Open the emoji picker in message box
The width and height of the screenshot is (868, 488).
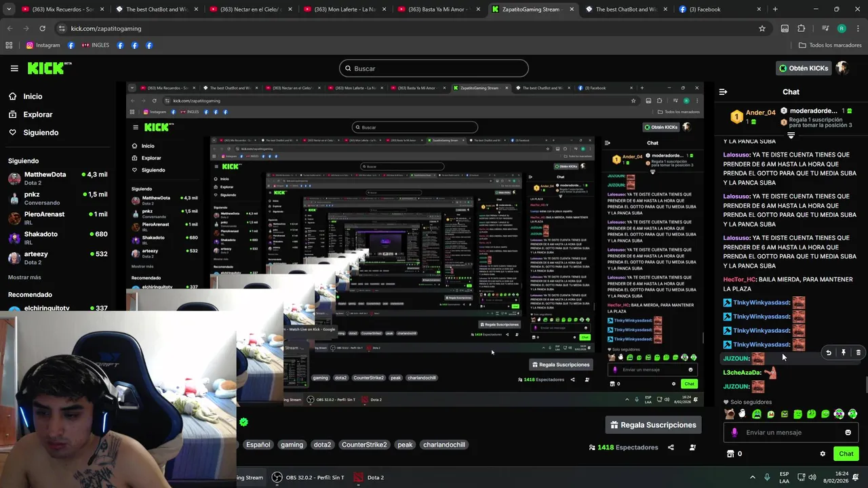pyautogui.click(x=848, y=432)
